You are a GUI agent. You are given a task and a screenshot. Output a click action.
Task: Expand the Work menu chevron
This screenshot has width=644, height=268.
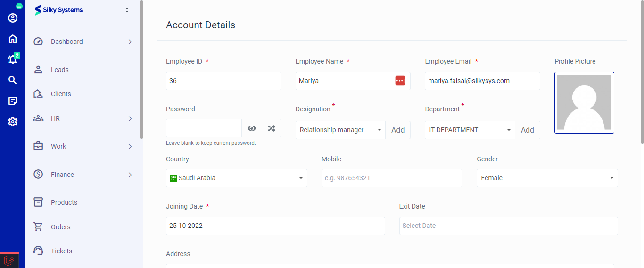130,147
